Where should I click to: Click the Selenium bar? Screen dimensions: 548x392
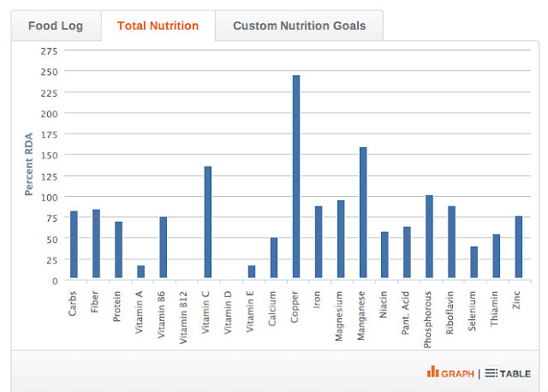coord(474,262)
